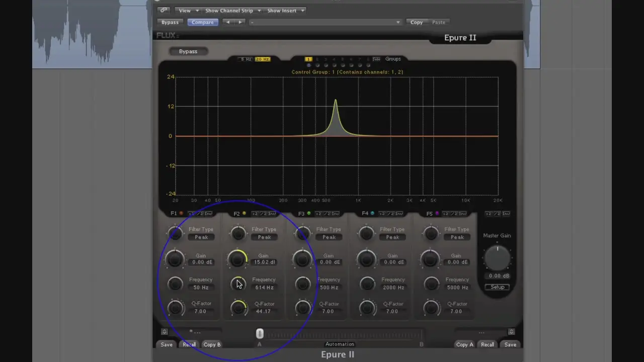Click slot A preset stepper arrows
644x362 pixels.
coord(164,332)
